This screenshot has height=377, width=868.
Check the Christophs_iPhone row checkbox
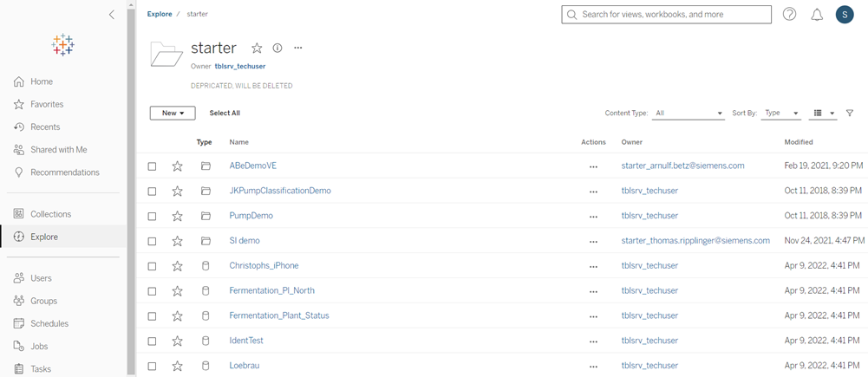(x=153, y=266)
